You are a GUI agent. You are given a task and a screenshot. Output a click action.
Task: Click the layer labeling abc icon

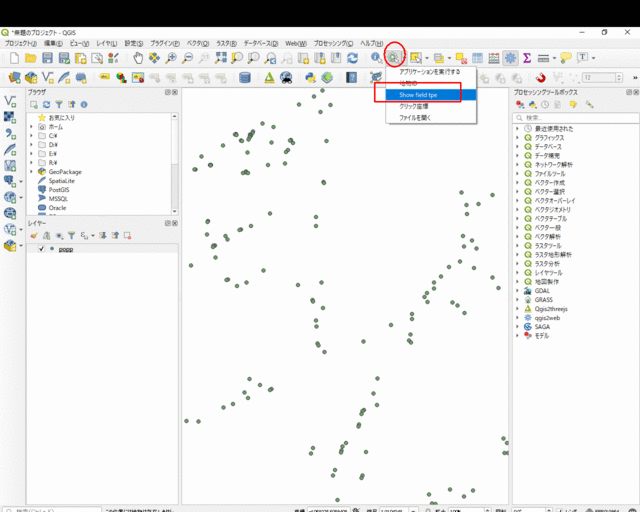point(105,77)
